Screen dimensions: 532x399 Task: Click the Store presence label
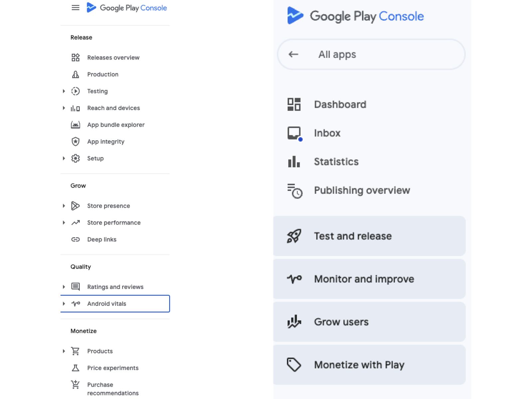click(108, 206)
